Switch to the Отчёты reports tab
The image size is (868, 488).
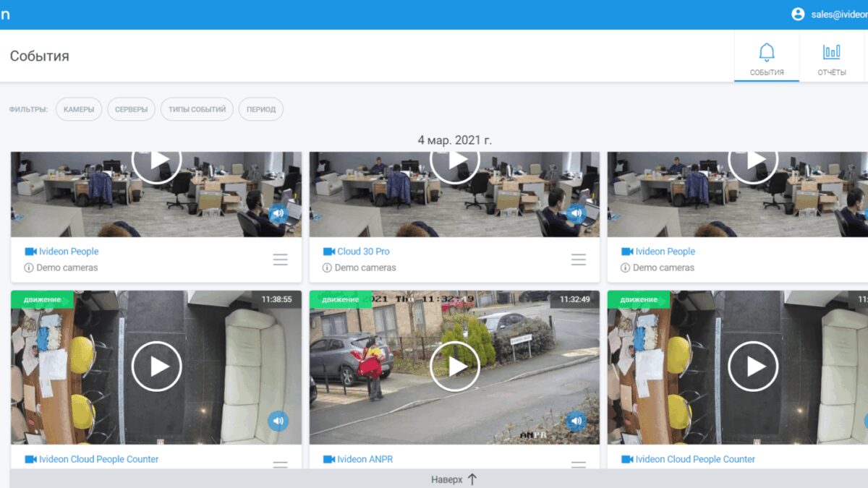(832, 59)
